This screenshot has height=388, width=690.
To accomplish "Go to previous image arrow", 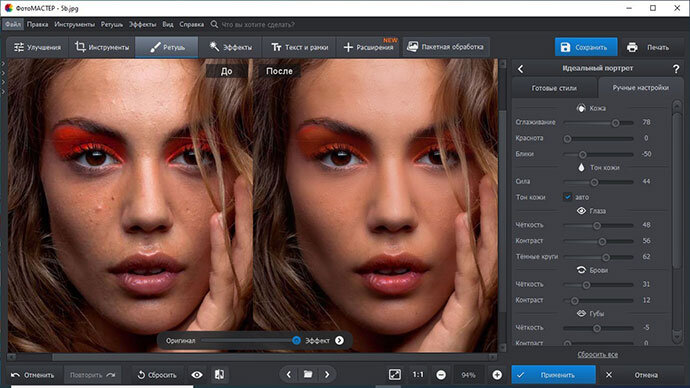I will (x=289, y=375).
